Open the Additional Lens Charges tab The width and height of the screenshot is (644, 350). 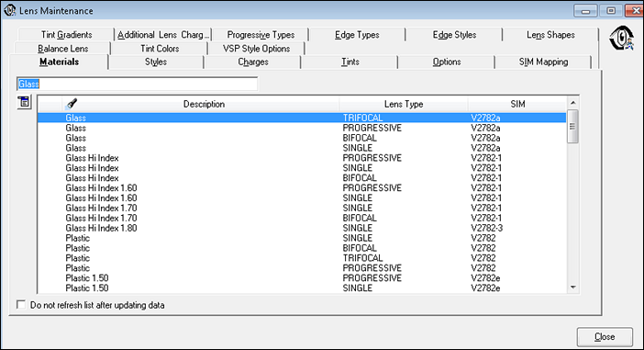tap(163, 35)
